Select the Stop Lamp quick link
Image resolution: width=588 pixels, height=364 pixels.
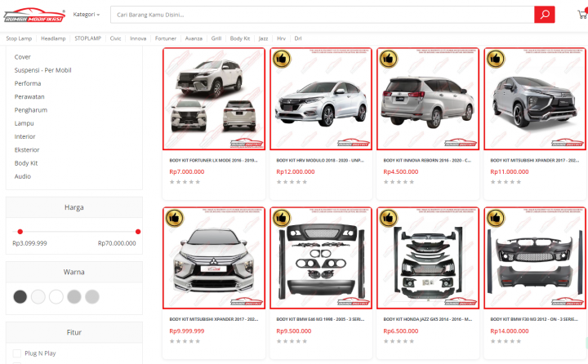coord(19,38)
